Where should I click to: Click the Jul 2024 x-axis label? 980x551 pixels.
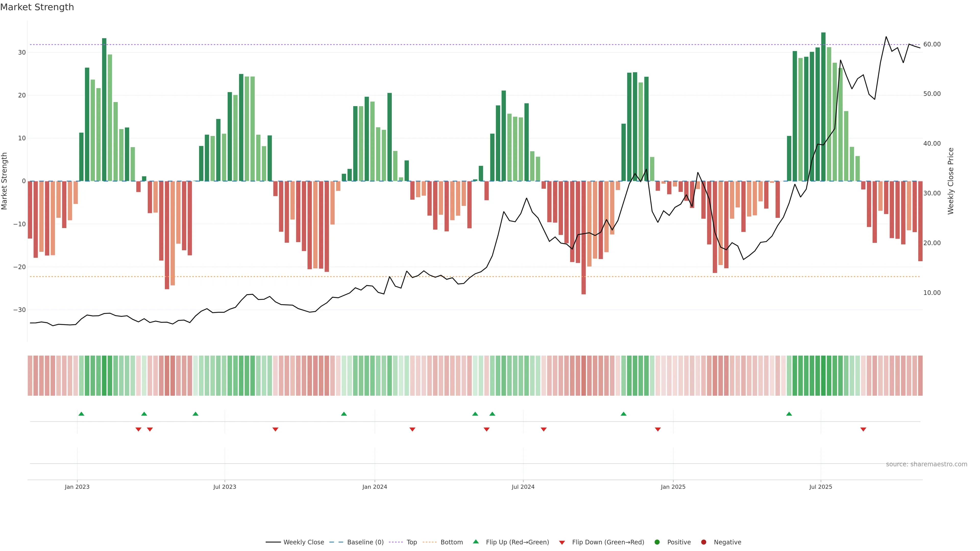523,487
